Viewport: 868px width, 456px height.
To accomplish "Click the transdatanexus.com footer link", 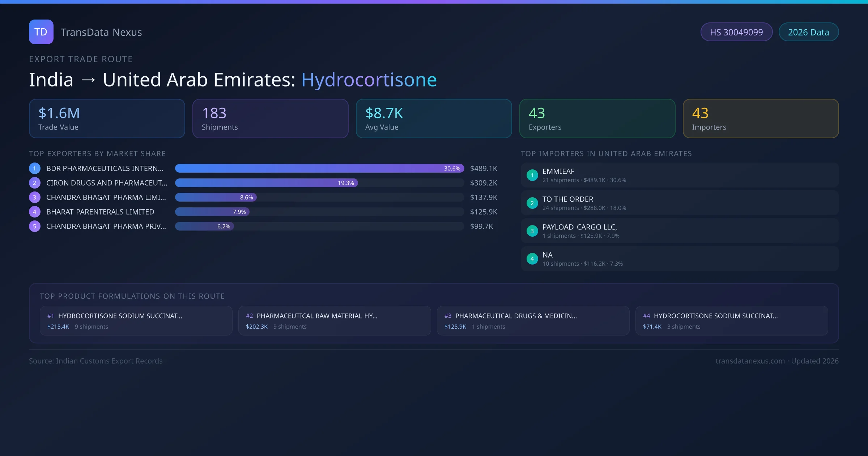I will [750, 361].
